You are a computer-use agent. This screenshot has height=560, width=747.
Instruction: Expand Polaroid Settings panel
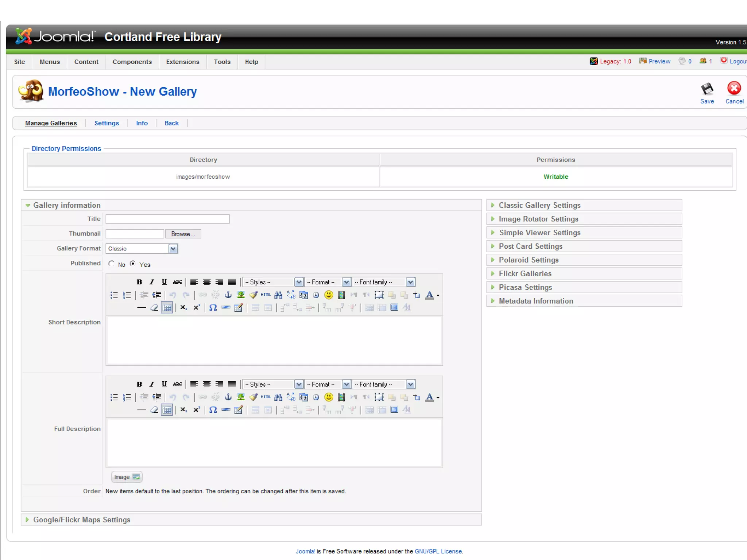pos(584,260)
